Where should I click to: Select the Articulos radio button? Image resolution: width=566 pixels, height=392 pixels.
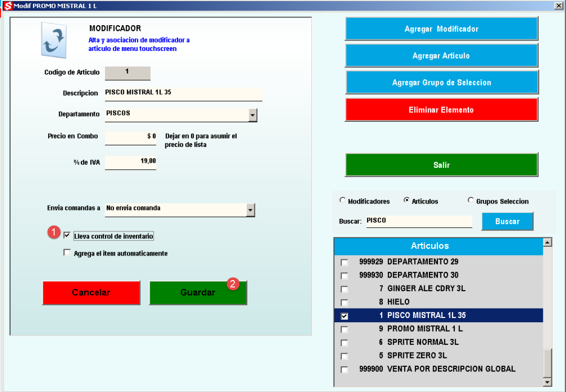tap(406, 200)
